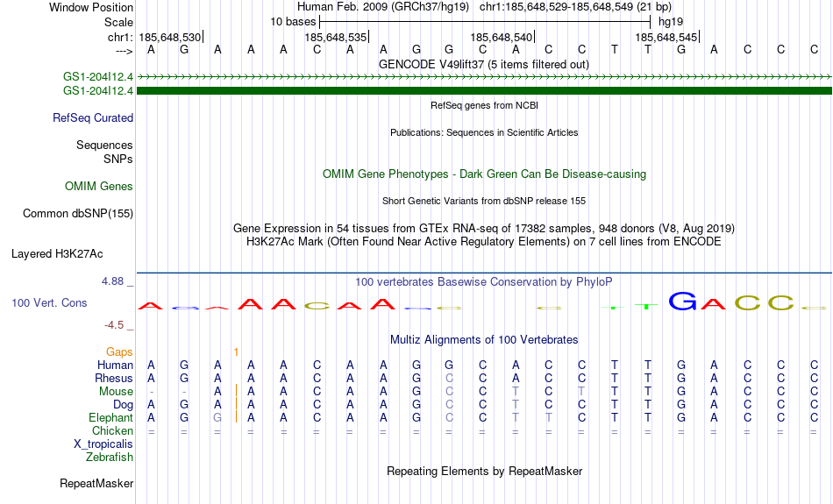833x504 pixels.
Task: Click the OMIM Genes track label
Action: (x=99, y=187)
